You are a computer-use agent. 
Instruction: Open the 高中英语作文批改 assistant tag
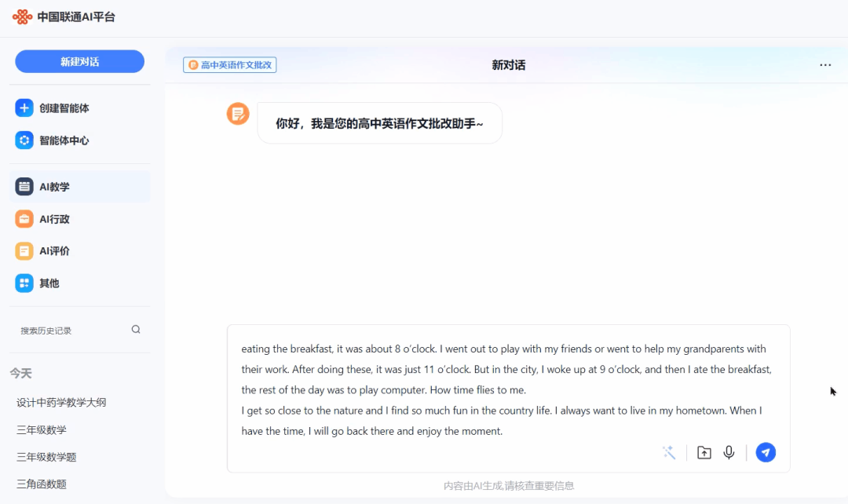click(229, 65)
